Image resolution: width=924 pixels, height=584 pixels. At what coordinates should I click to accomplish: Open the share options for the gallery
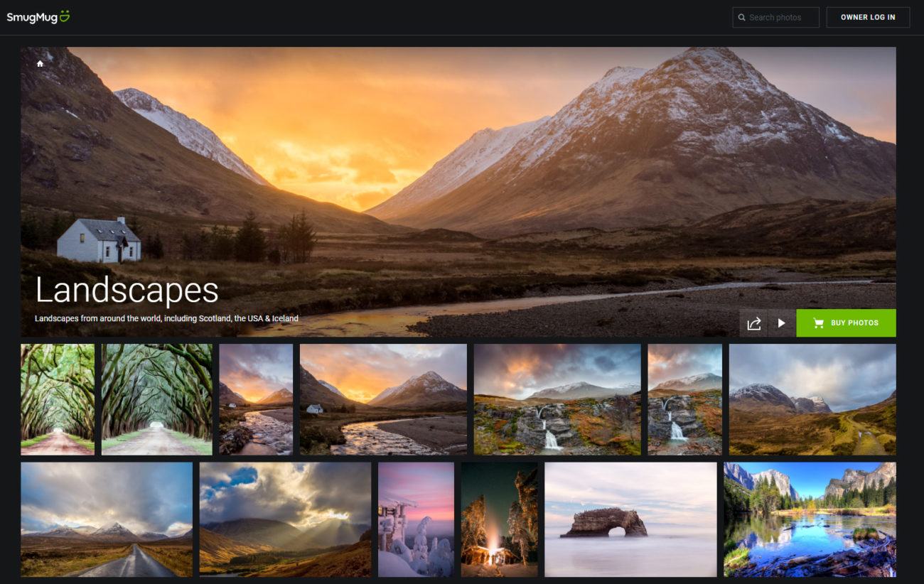[x=753, y=323]
